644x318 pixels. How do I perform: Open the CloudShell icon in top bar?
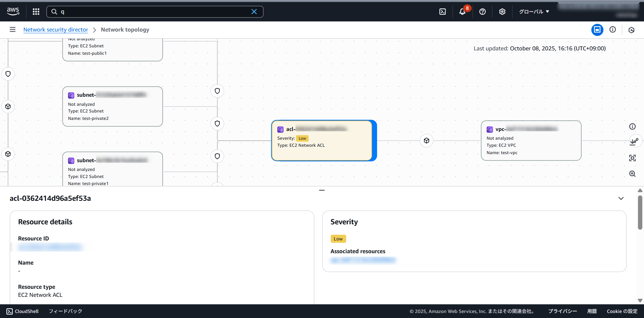coord(442,12)
